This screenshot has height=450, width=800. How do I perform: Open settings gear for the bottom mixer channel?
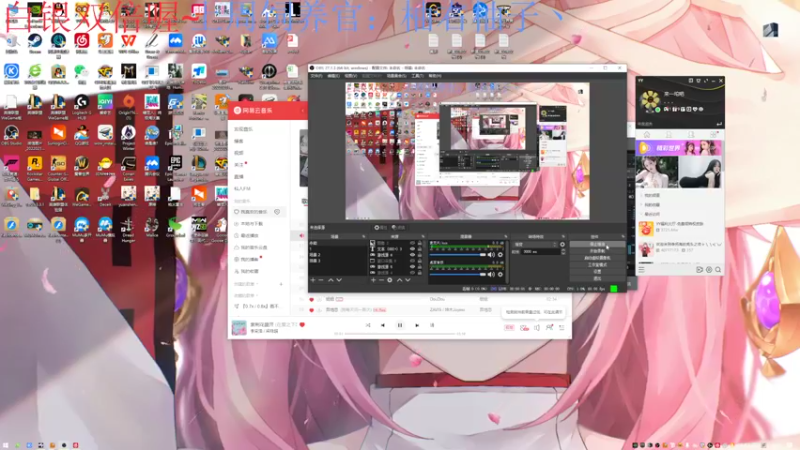pyautogui.click(x=500, y=274)
